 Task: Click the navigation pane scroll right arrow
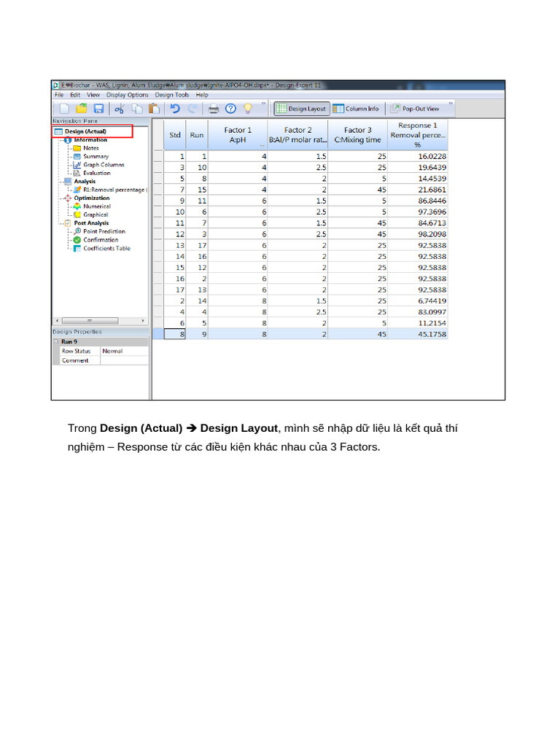[143, 321]
